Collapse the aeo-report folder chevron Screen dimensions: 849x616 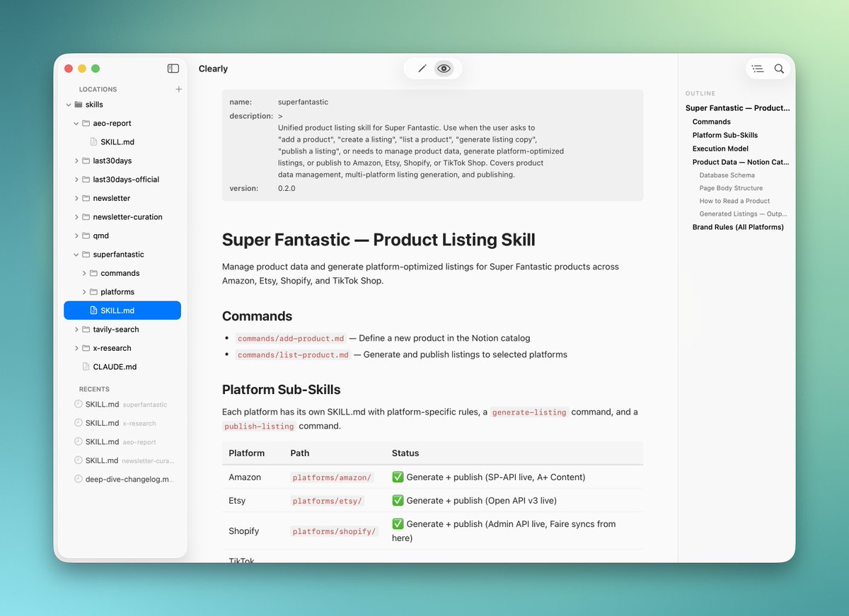(76, 123)
